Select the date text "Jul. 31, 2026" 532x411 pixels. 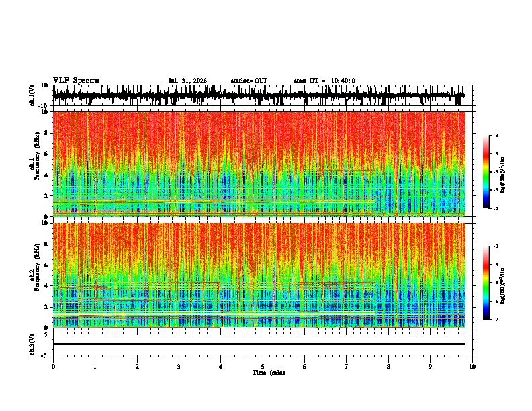pyautogui.click(x=187, y=81)
